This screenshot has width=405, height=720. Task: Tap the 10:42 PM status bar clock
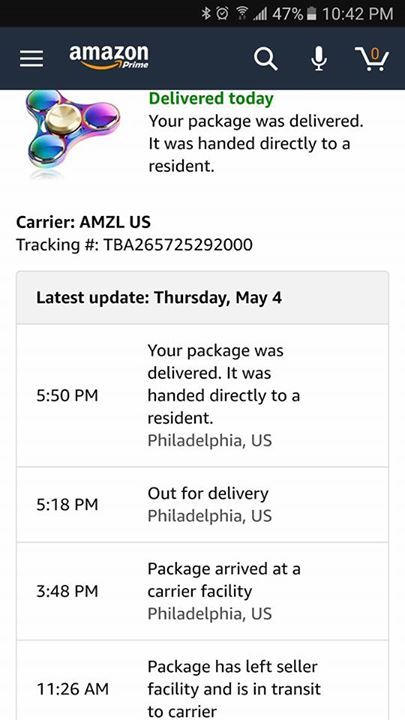pos(357,14)
